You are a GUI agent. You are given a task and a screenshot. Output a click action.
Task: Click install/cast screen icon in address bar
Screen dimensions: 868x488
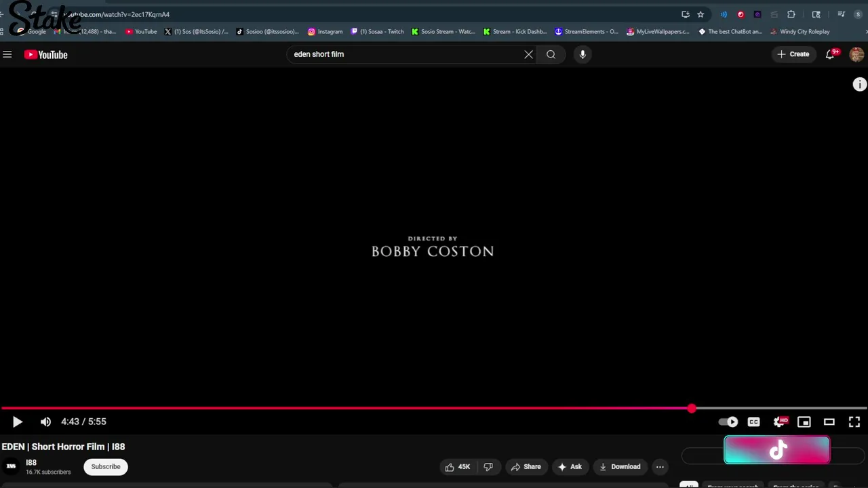pyautogui.click(x=686, y=14)
